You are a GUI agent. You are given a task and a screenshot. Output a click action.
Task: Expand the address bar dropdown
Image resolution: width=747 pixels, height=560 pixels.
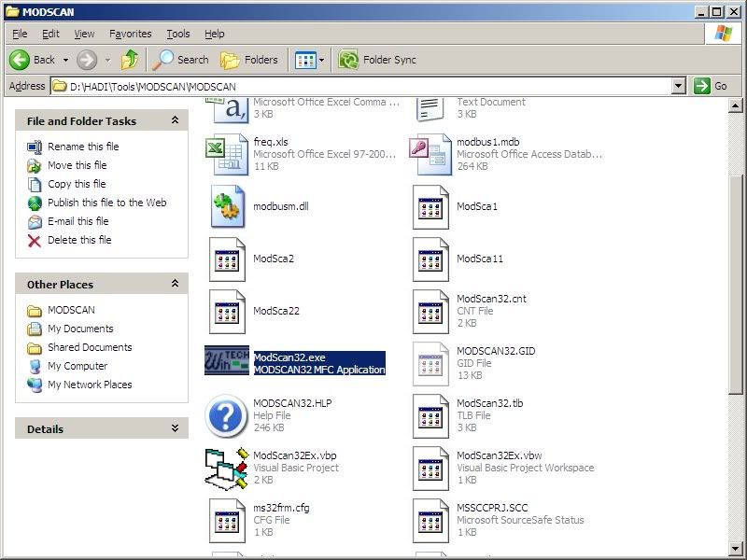(679, 86)
